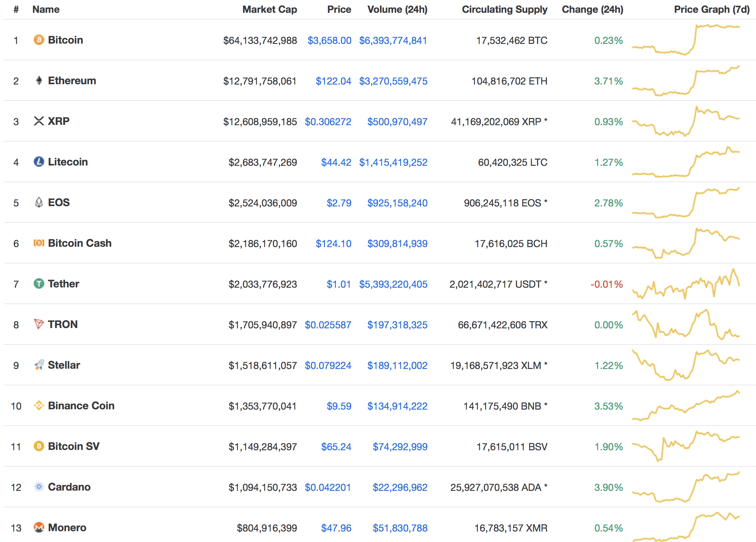Image resolution: width=756 pixels, height=542 pixels.
Task: Open the Cardano name link
Action: click(69, 487)
